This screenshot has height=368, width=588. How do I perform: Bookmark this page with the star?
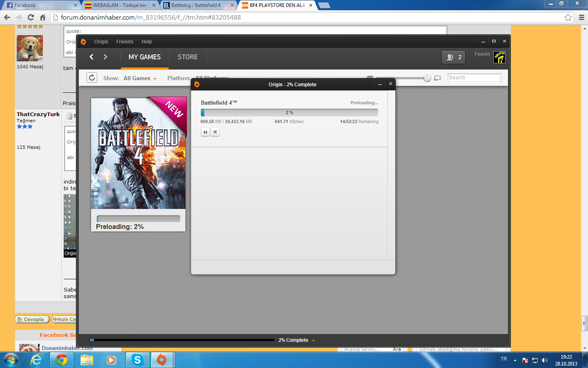(568, 17)
